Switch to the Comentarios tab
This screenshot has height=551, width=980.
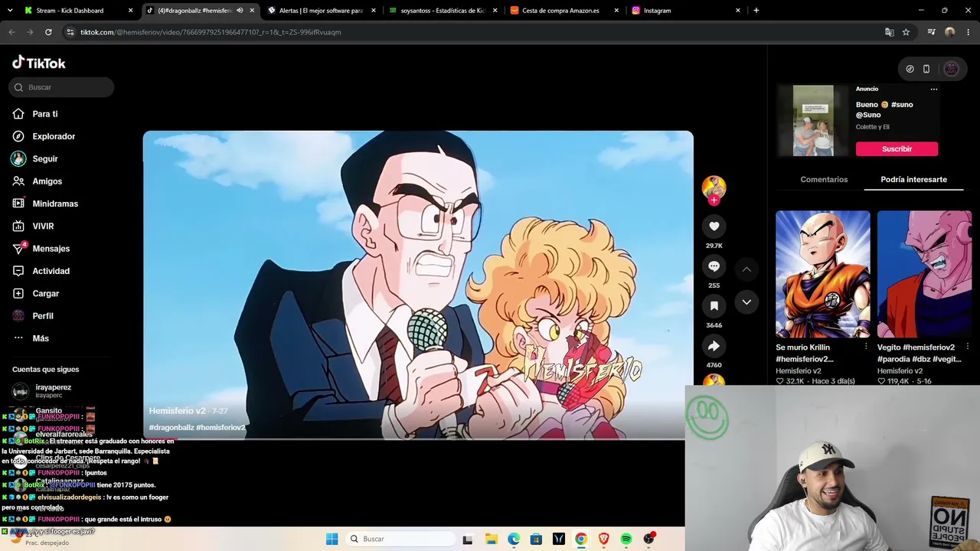point(824,180)
